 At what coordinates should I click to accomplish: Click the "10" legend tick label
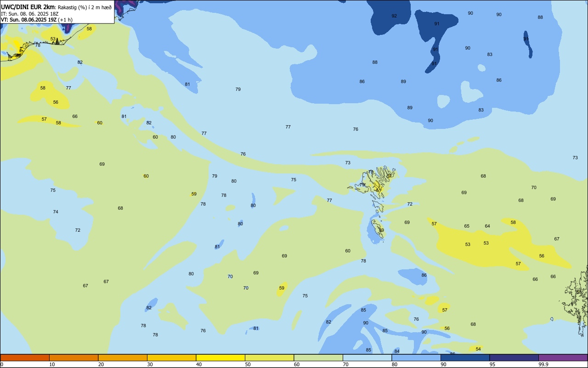(52, 364)
